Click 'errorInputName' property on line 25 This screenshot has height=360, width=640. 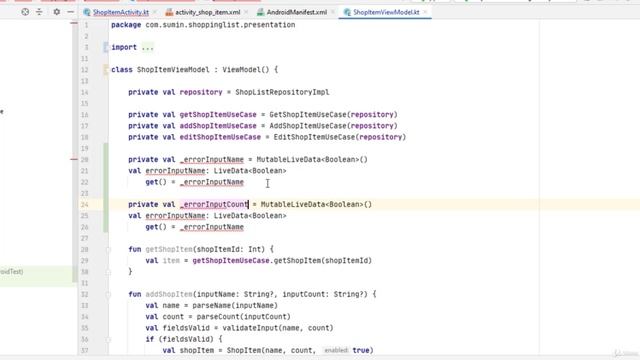point(175,216)
